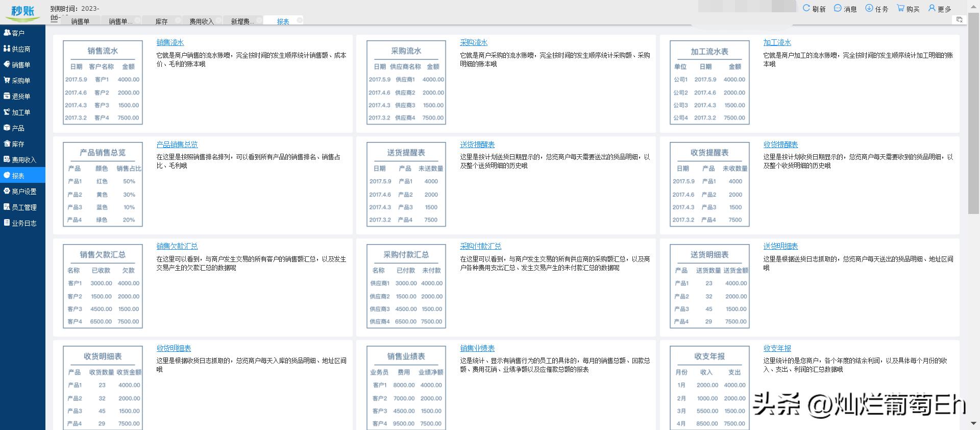Image resolution: width=980 pixels, height=430 pixels.
Task: Switch to the 新增费... tab
Action: point(242,21)
